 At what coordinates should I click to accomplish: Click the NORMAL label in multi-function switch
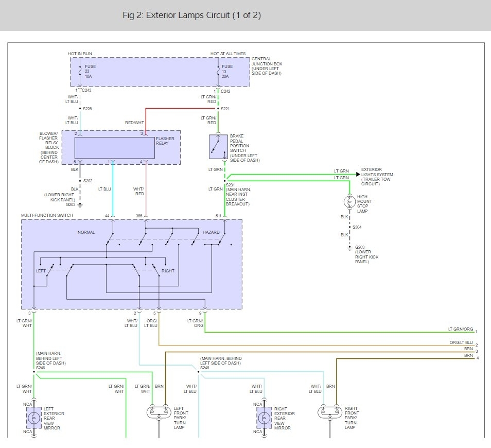(x=86, y=232)
